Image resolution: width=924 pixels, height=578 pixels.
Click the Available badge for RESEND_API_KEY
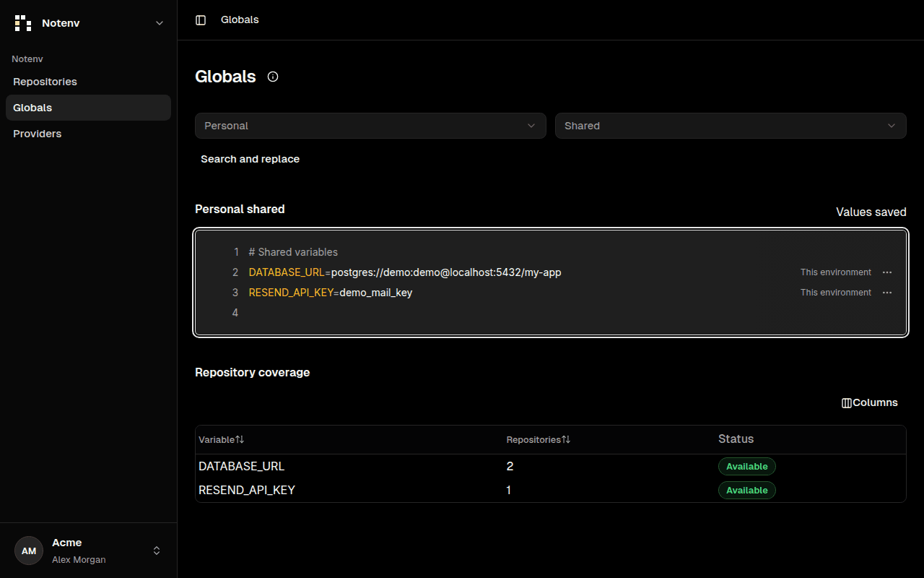pos(746,490)
